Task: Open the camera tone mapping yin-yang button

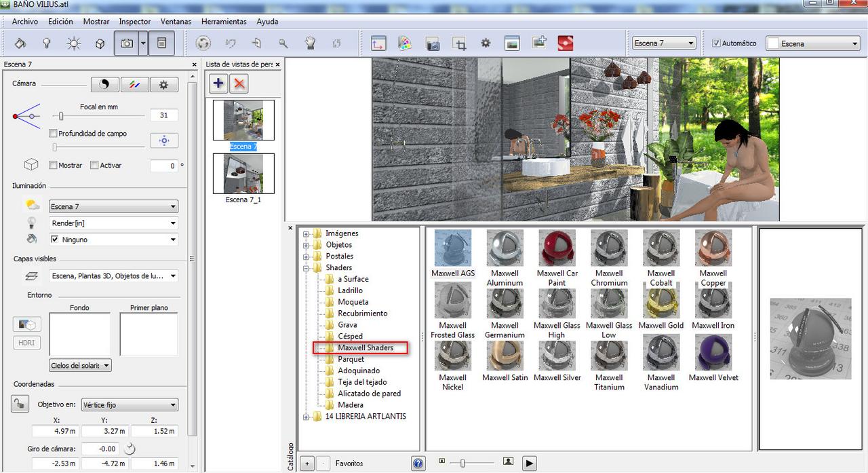Action: [104, 84]
